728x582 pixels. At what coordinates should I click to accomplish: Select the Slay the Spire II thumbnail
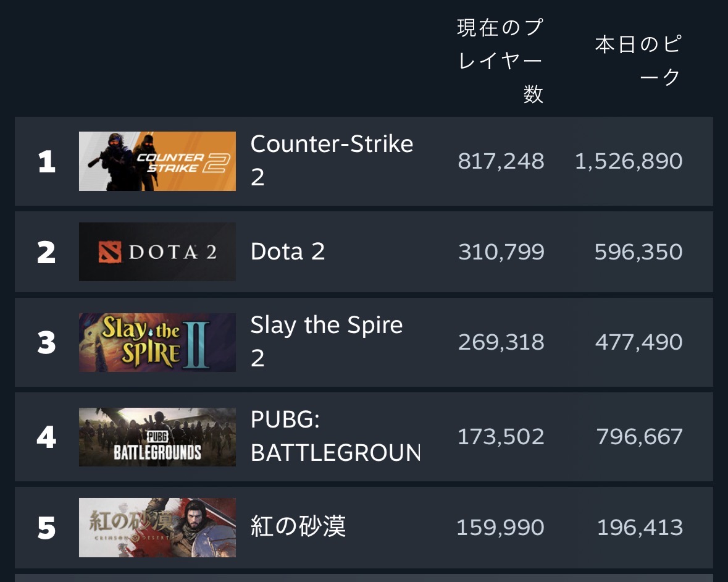(x=157, y=342)
